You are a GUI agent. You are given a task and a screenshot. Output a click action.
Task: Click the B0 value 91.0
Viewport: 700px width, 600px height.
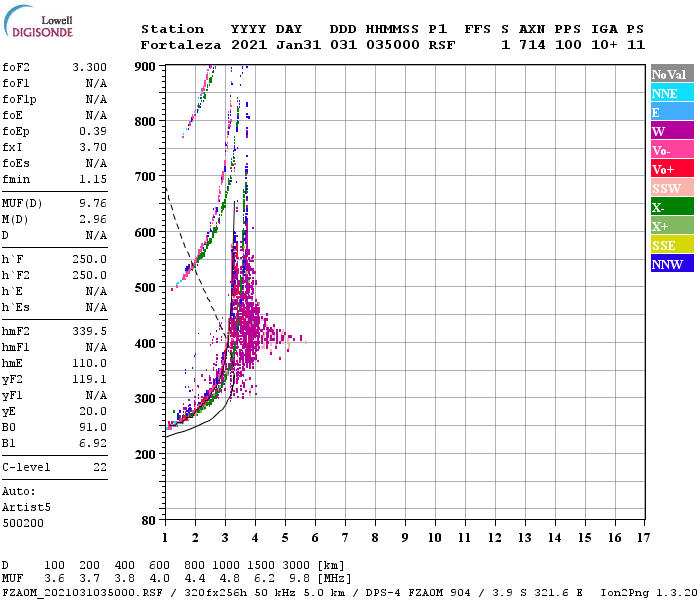coord(93,427)
